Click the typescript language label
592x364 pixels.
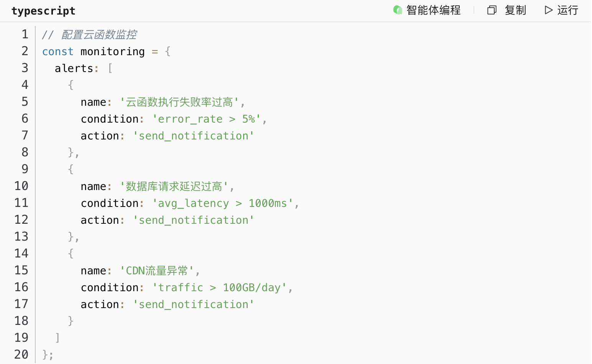(x=43, y=11)
